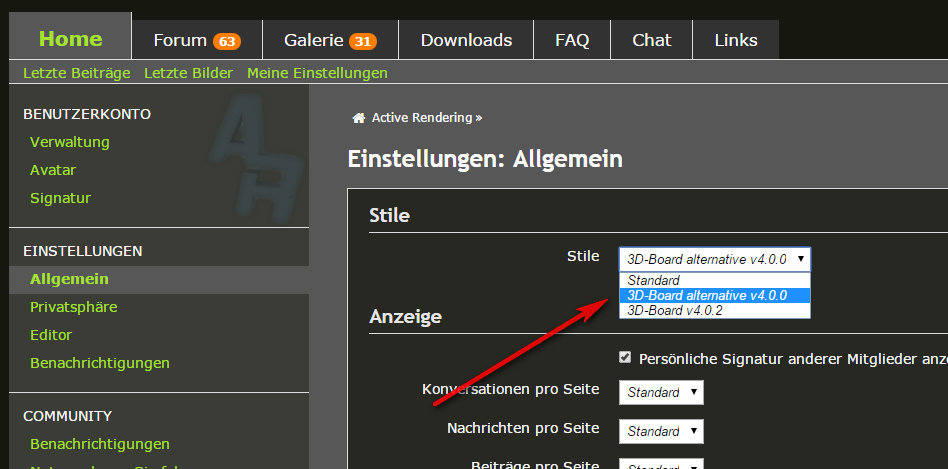The width and height of the screenshot is (948, 469).
Task: Open Letzte Beiträge link
Action: coord(77,73)
